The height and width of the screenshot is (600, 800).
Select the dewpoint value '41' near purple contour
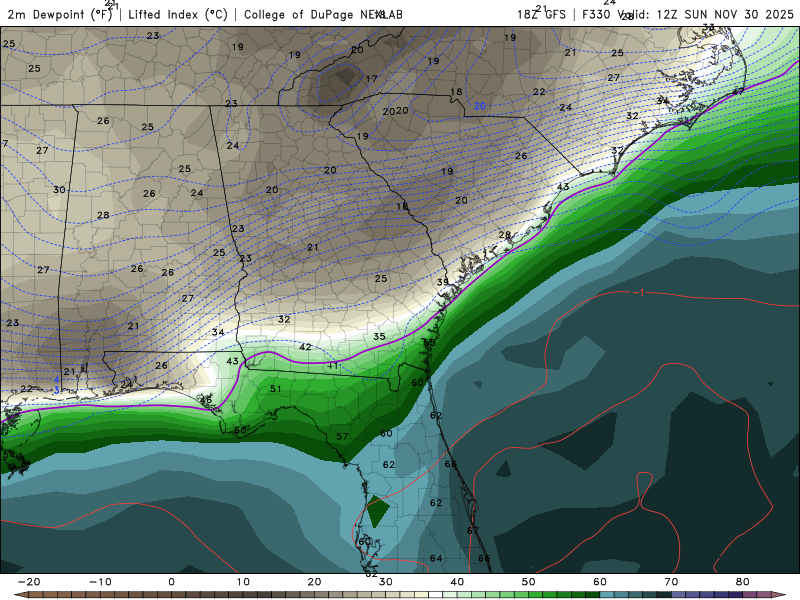point(333,365)
